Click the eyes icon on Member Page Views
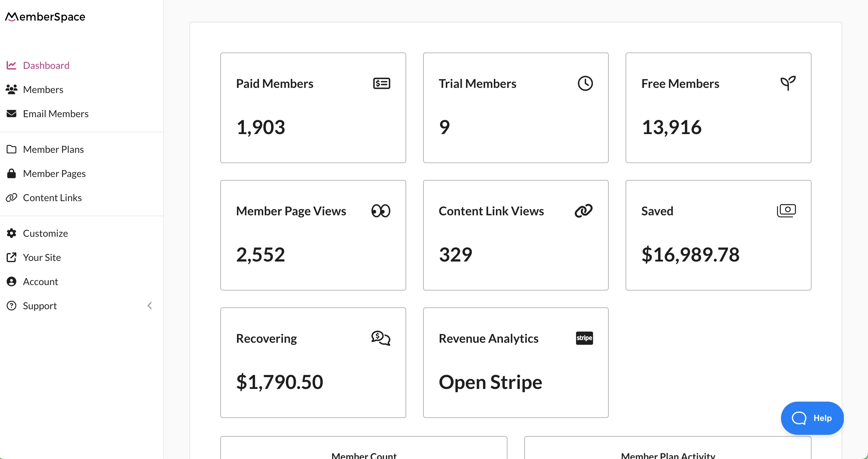 [381, 211]
